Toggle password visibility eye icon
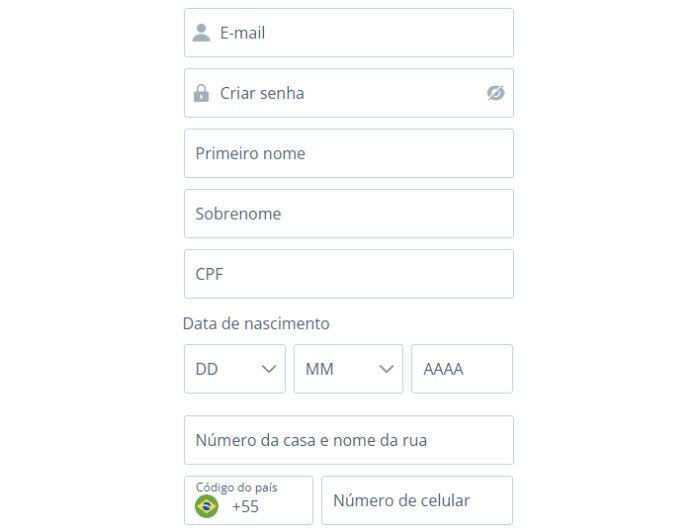The height and width of the screenshot is (531, 700). [x=496, y=93]
